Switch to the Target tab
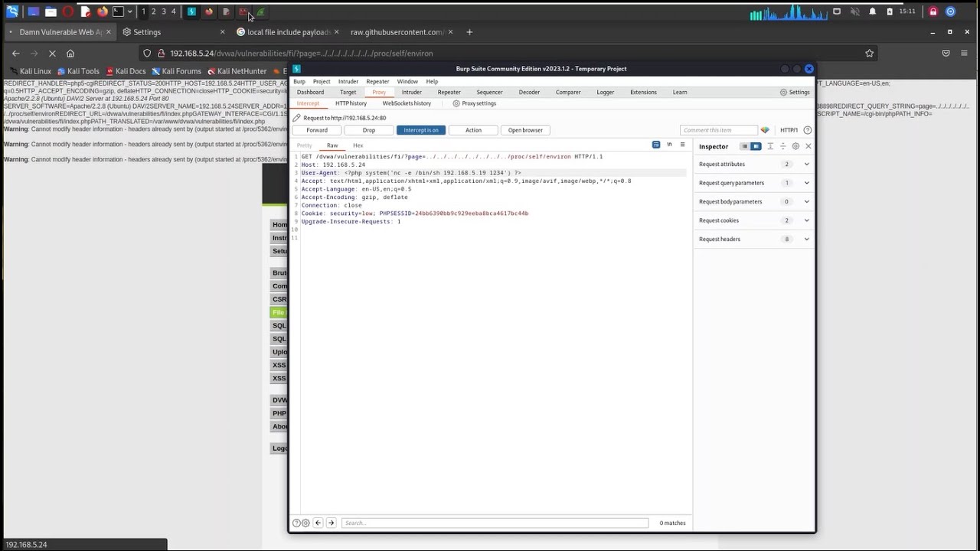 click(x=348, y=92)
